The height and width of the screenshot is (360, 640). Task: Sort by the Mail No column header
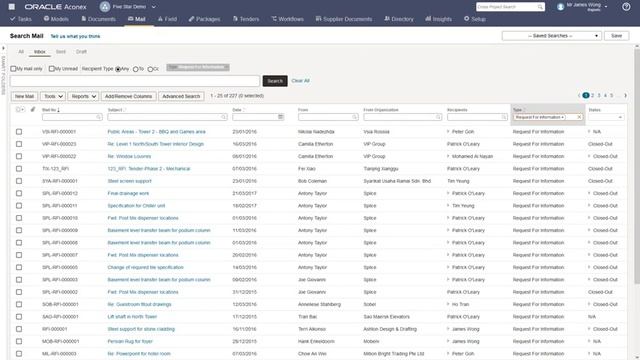pyautogui.click(x=51, y=110)
